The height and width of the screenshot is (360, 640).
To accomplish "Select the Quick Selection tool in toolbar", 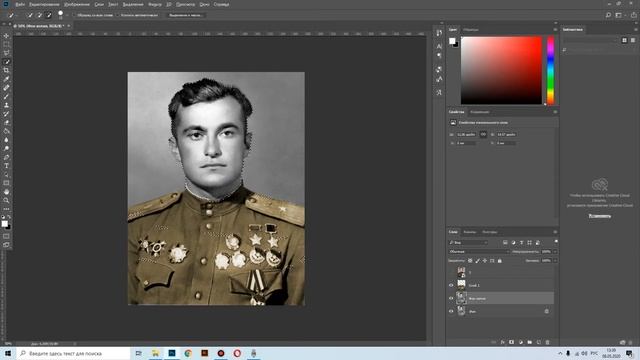I will click(6, 62).
